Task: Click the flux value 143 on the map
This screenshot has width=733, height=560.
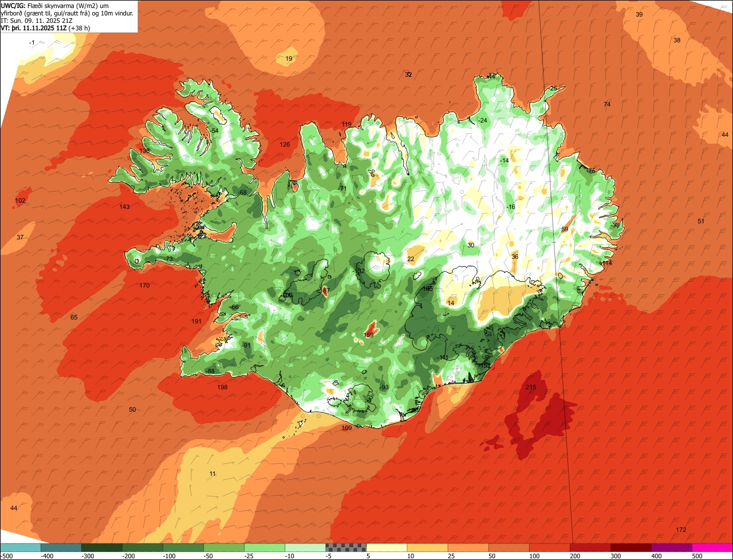Action: (x=124, y=207)
